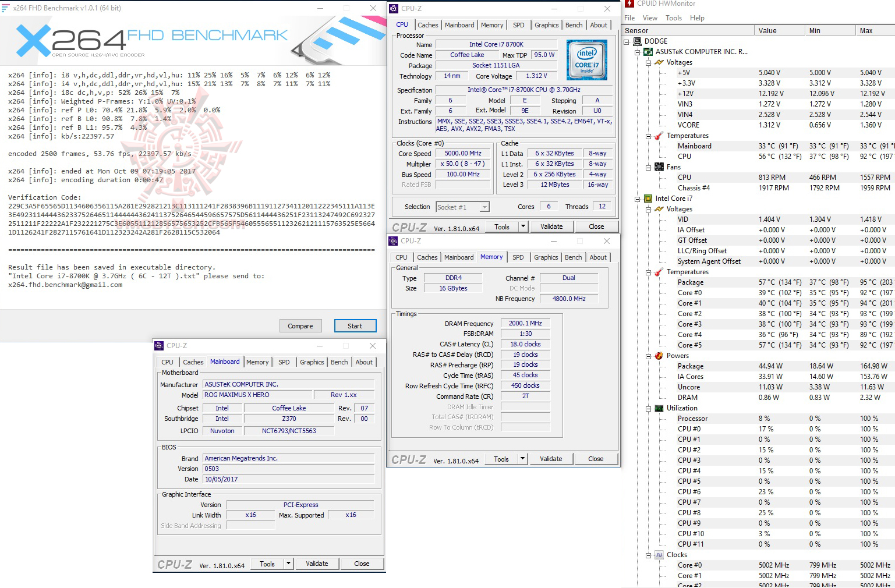Click the Temperatures icon under Intel Core i7
895x588 pixels.
tap(659, 272)
